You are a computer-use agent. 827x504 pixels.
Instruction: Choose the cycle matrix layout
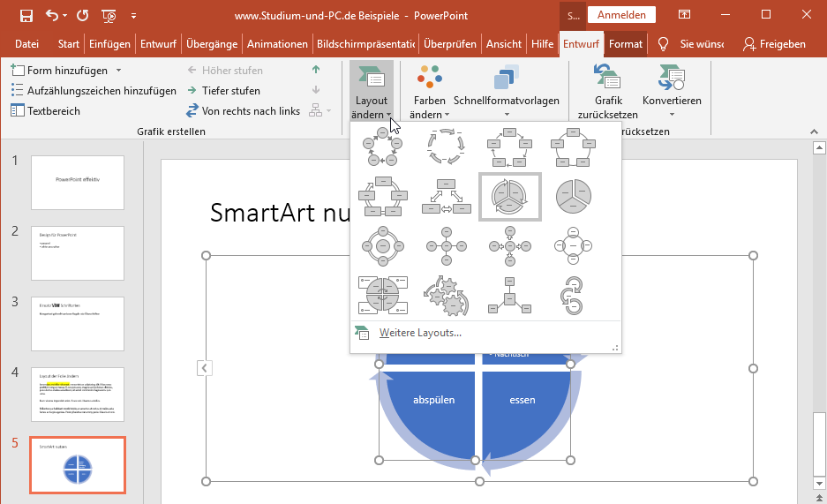point(383,295)
